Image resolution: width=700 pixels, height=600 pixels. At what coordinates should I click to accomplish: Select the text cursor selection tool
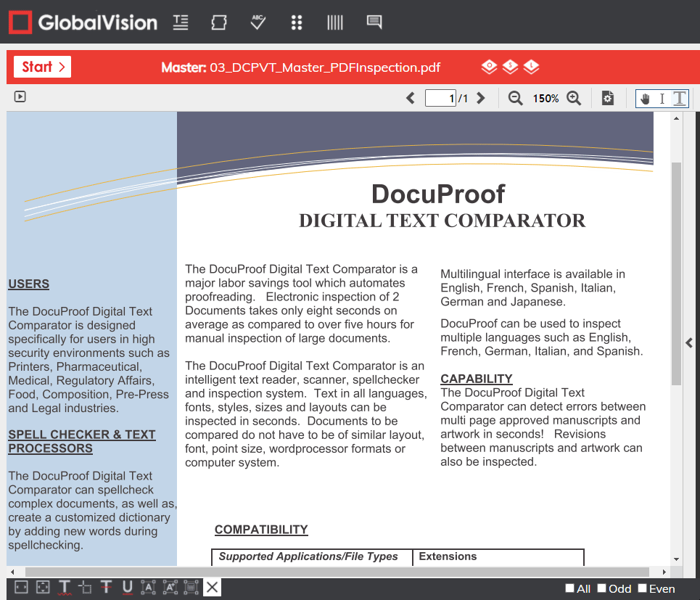coord(662,99)
